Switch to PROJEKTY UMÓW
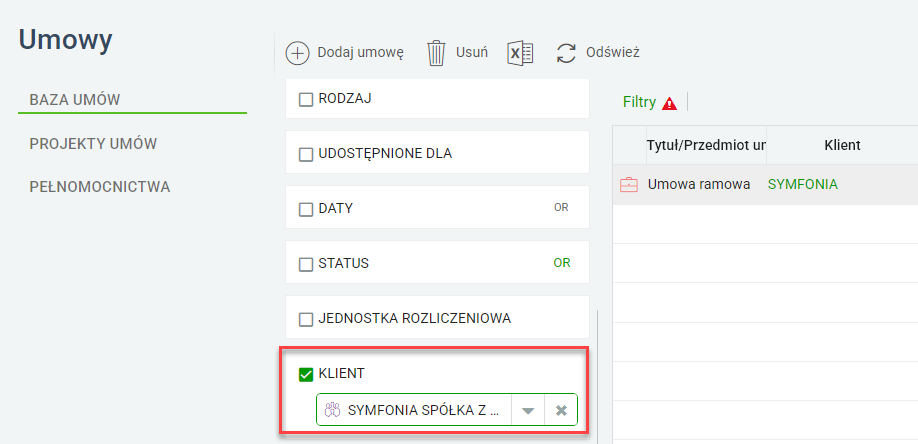This screenshot has height=444, width=918. (93, 144)
